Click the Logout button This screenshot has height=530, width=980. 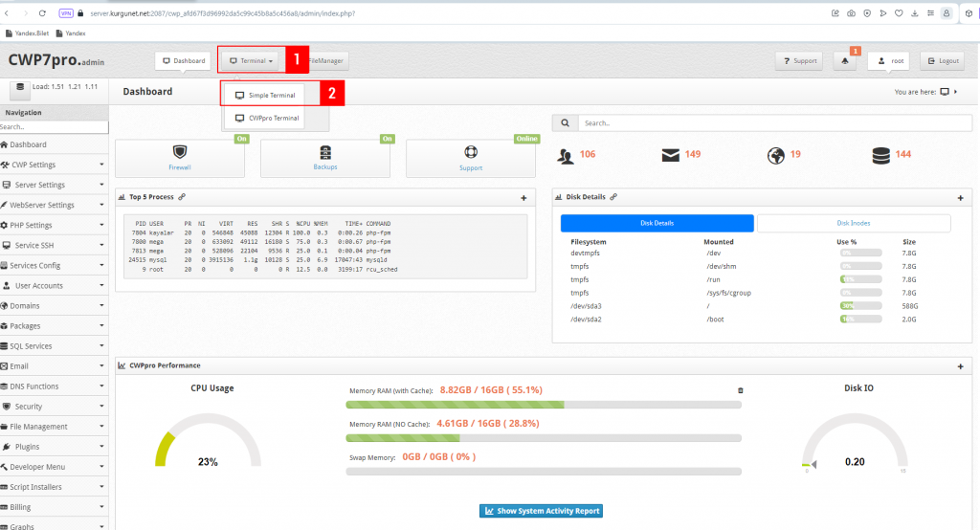click(x=943, y=60)
